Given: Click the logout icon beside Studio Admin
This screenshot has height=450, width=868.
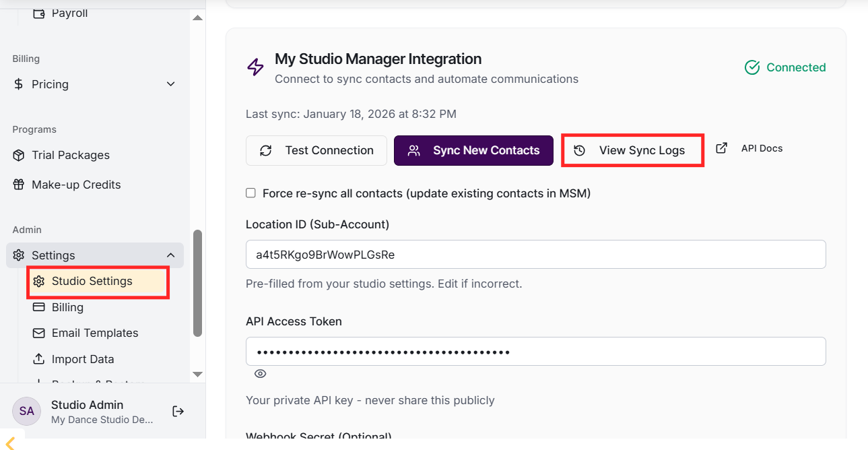Looking at the screenshot, I should point(178,411).
